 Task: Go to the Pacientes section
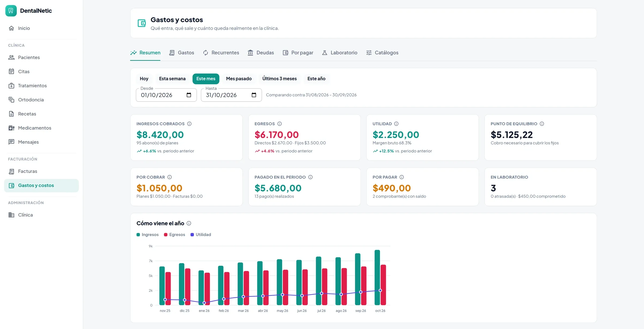coord(42,57)
